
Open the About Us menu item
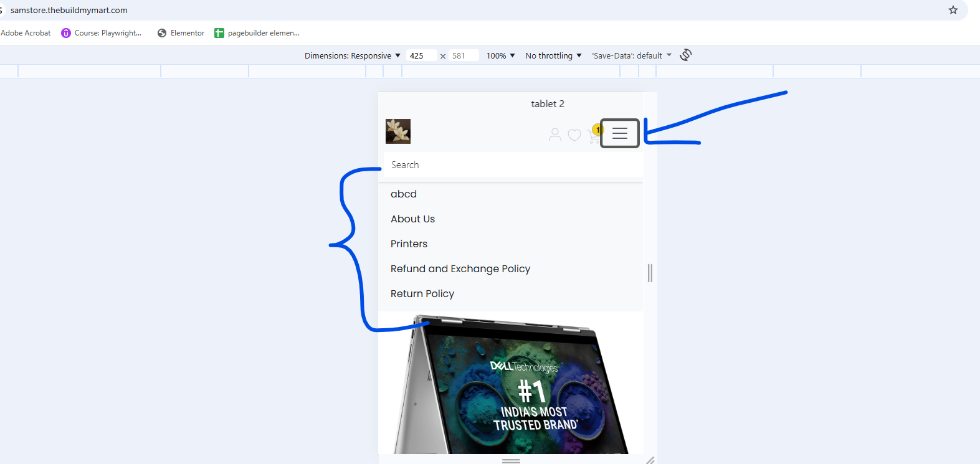[x=413, y=219]
